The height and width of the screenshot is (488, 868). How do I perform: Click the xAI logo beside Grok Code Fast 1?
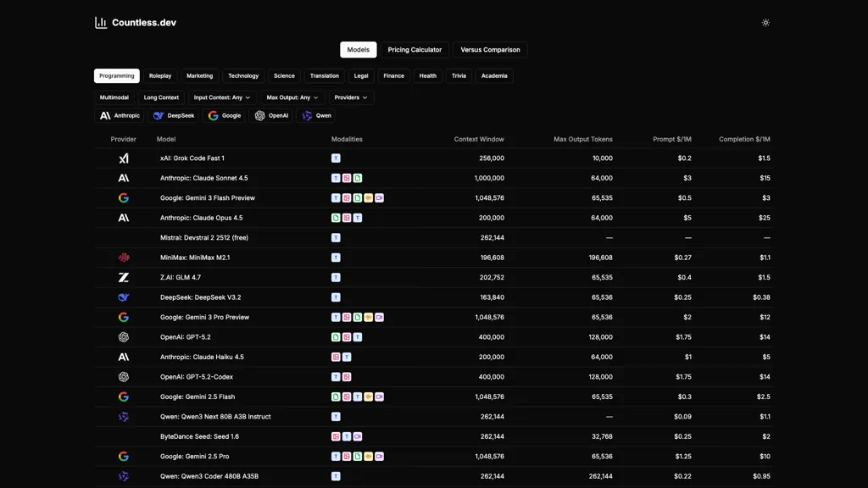click(124, 158)
